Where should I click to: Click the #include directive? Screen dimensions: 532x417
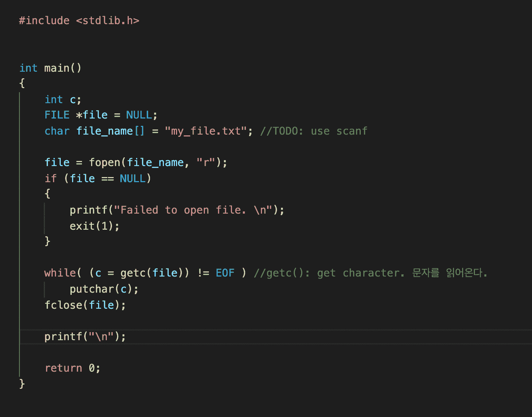(44, 20)
